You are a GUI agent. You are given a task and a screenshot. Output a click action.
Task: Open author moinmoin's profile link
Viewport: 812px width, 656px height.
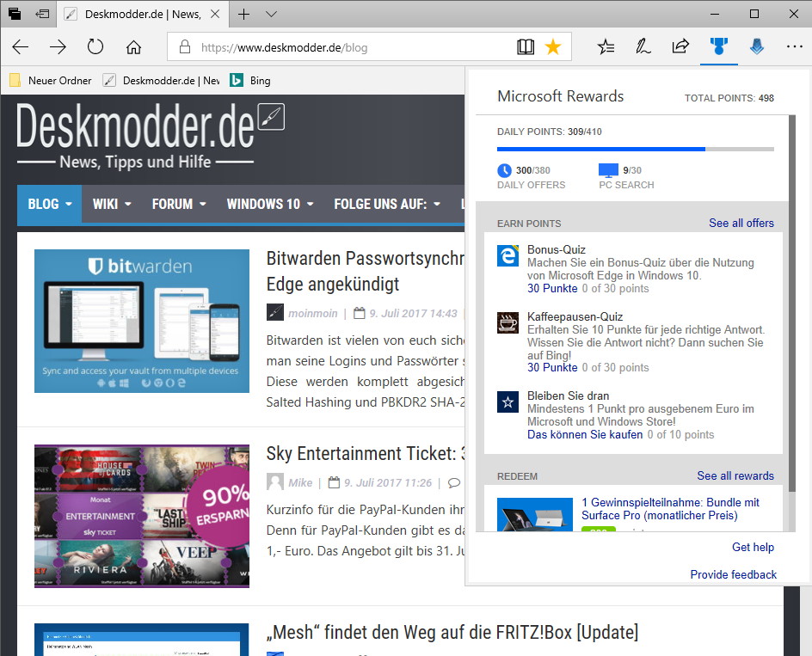click(313, 313)
